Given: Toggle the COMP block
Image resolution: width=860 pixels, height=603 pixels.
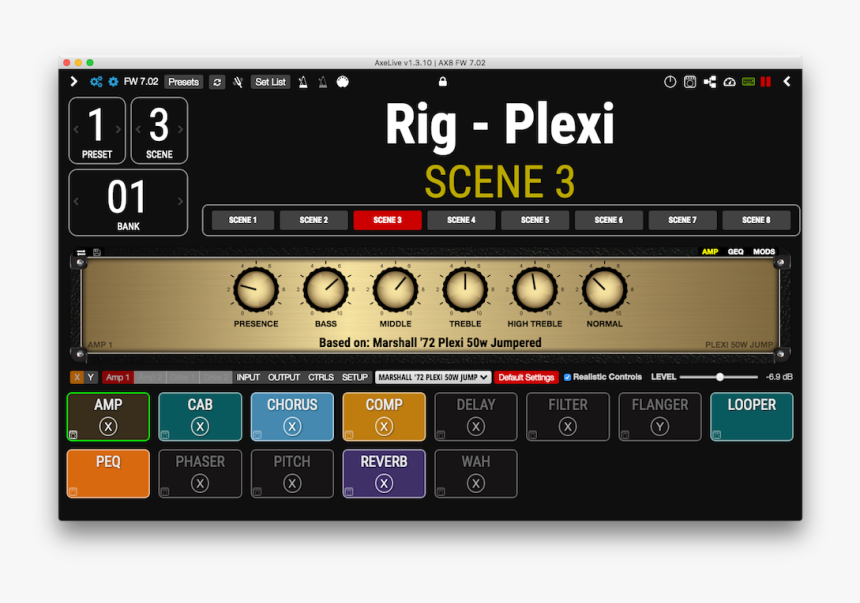Looking at the screenshot, I should click(384, 417).
